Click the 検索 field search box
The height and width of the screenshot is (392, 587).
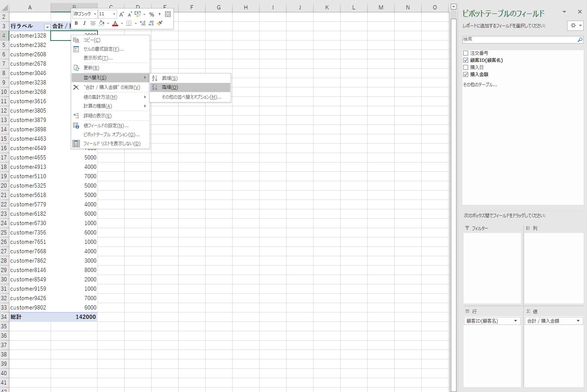(x=519, y=39)
